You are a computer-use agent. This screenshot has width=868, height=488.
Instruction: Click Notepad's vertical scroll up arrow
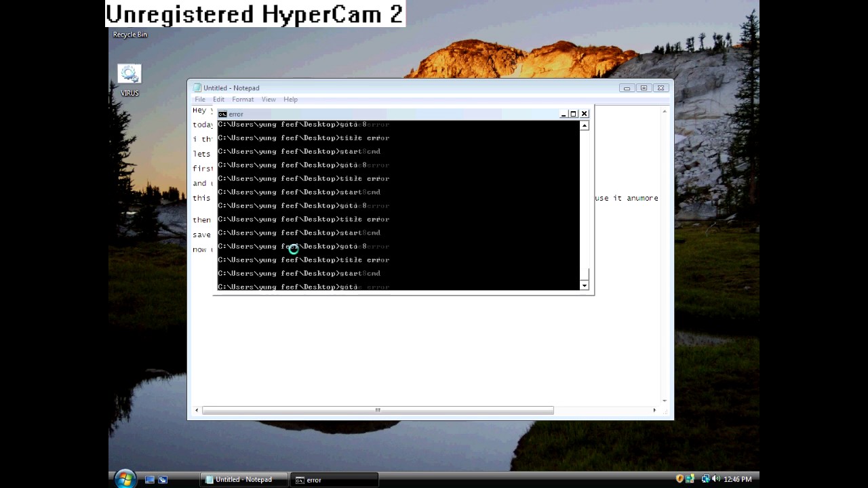[x=665, y=111]
